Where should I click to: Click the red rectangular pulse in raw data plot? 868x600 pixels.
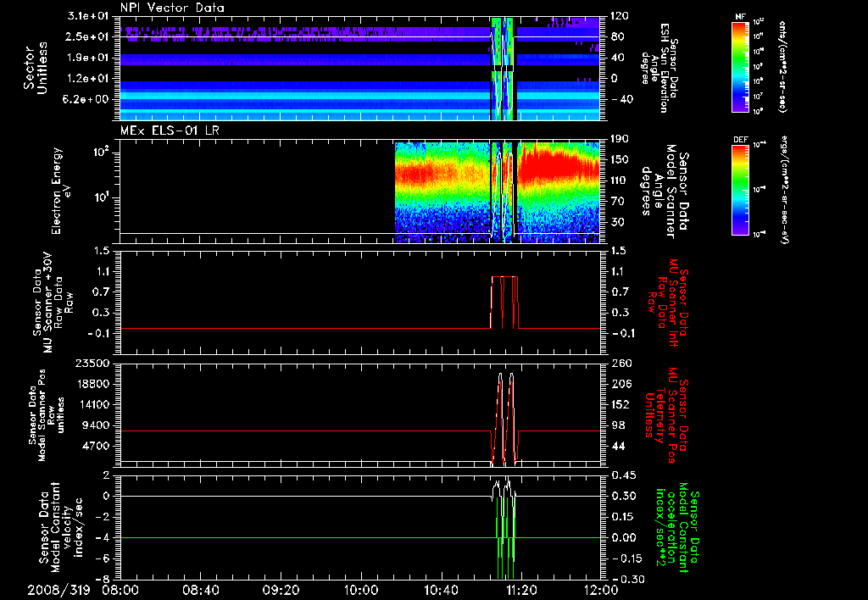pyautogui.click(x=505, y=276)
